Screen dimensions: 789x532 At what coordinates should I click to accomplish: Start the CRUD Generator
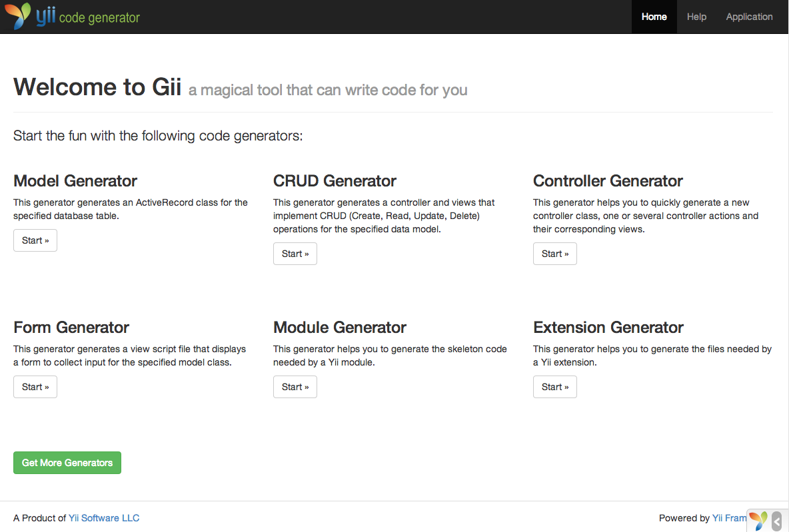pos(295,254)
